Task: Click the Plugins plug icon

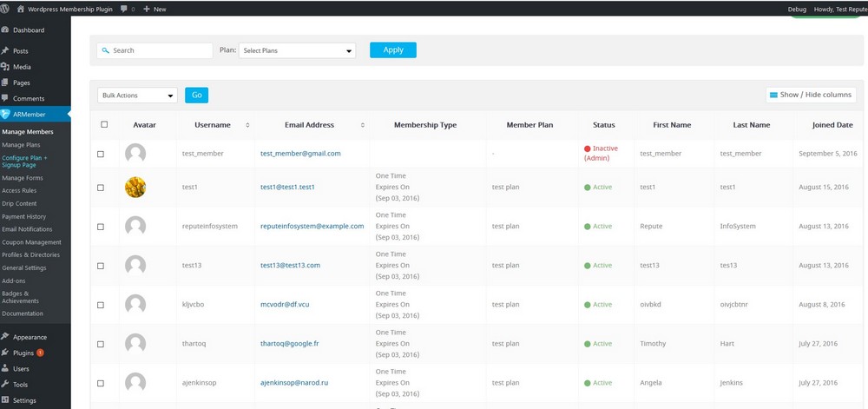Action: click(5, 353)
